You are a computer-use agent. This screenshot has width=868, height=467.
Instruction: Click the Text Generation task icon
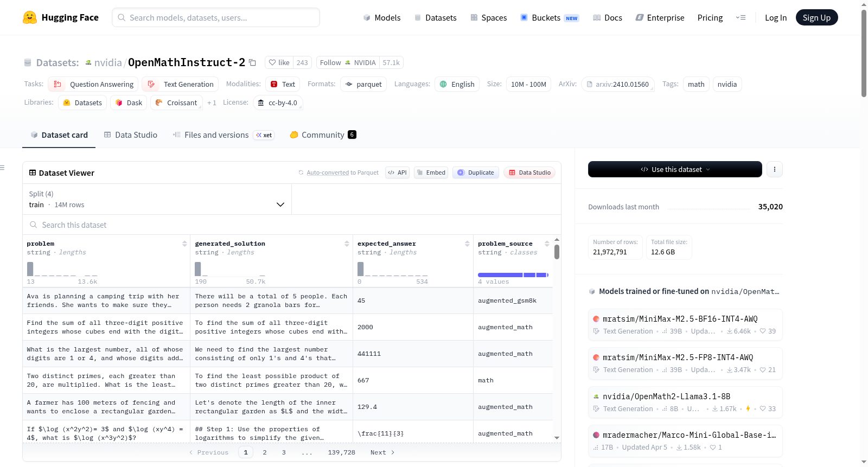(151, 84)
